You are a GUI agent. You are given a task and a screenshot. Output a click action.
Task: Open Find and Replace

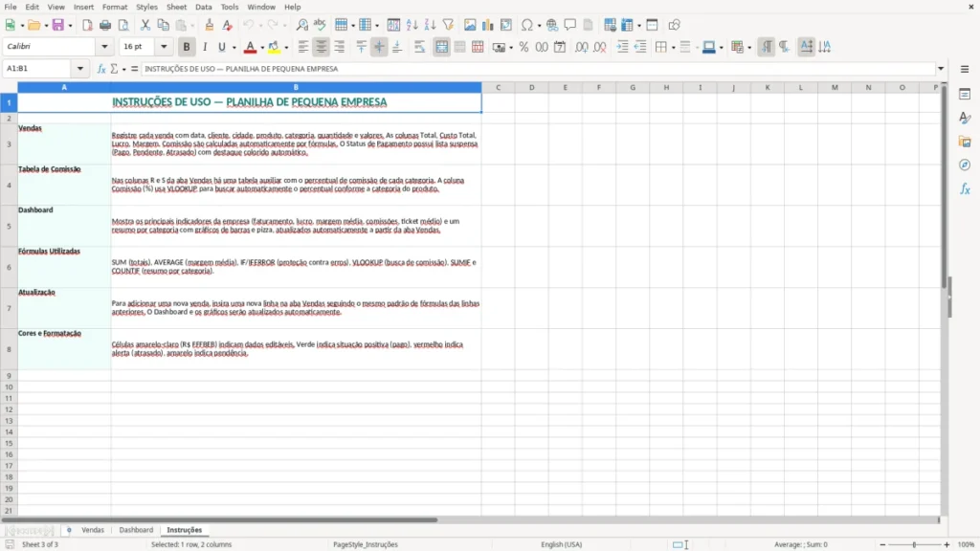[301, 25]
